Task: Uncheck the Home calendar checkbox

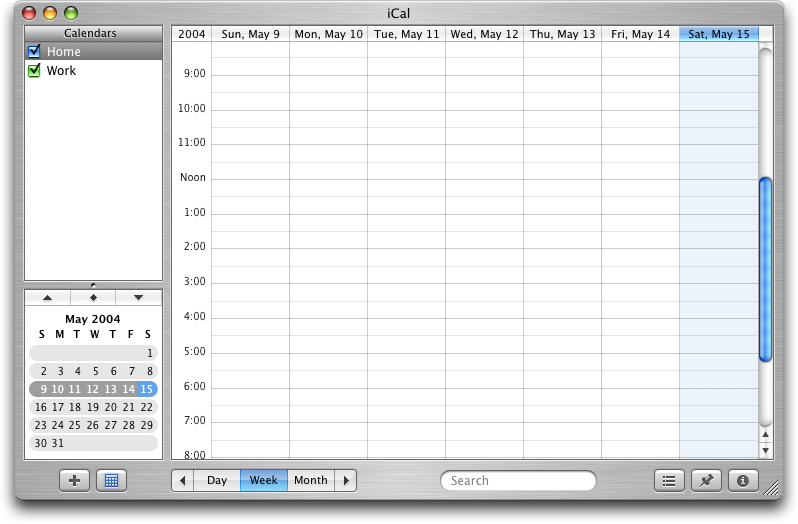Action: (35, 51)
